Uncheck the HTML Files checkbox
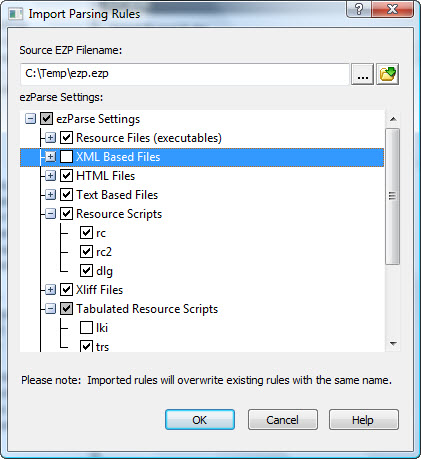This screenshot has width=421, height=459. click(66, 176)
